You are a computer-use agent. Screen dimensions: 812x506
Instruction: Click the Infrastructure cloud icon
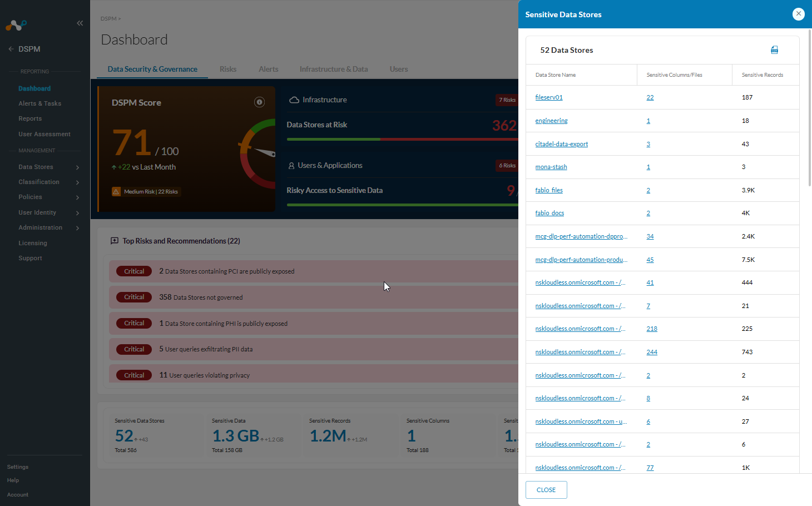click(x=294, y=100)
